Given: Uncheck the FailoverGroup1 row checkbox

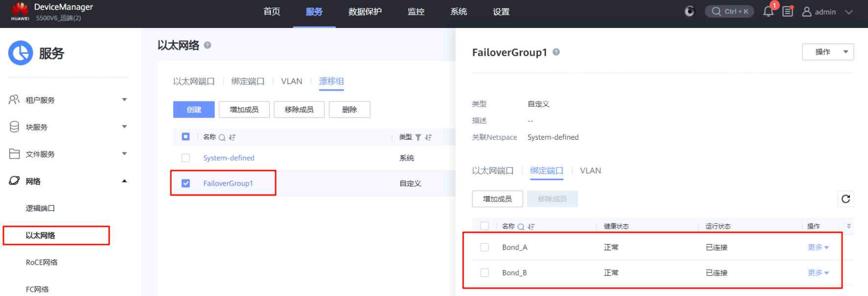Looking at the screenshot, I should [186, 183].
